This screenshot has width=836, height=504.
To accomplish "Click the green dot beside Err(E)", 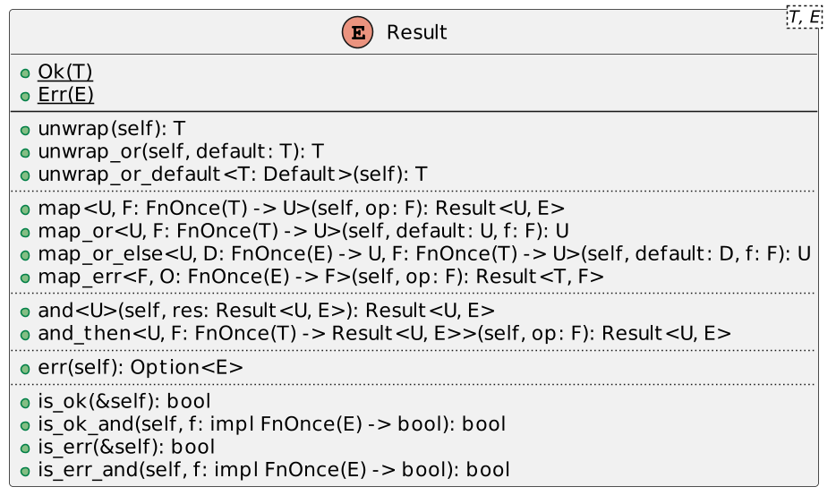I will 25,97.
